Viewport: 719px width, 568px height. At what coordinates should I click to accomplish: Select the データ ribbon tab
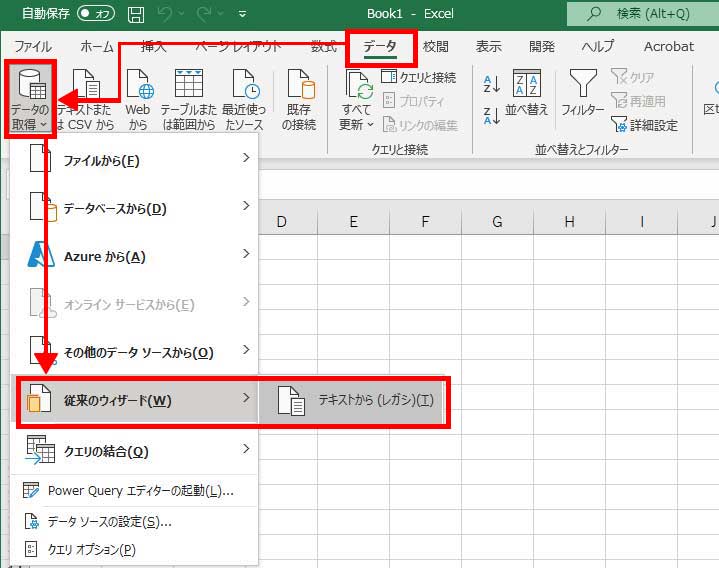pos(380,47)
